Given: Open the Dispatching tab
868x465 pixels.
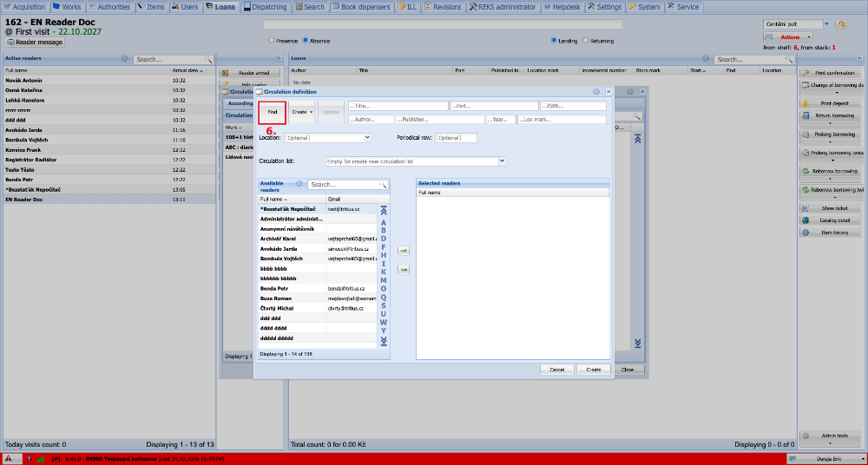Looking at the screenshot, I should click(266, 7).
